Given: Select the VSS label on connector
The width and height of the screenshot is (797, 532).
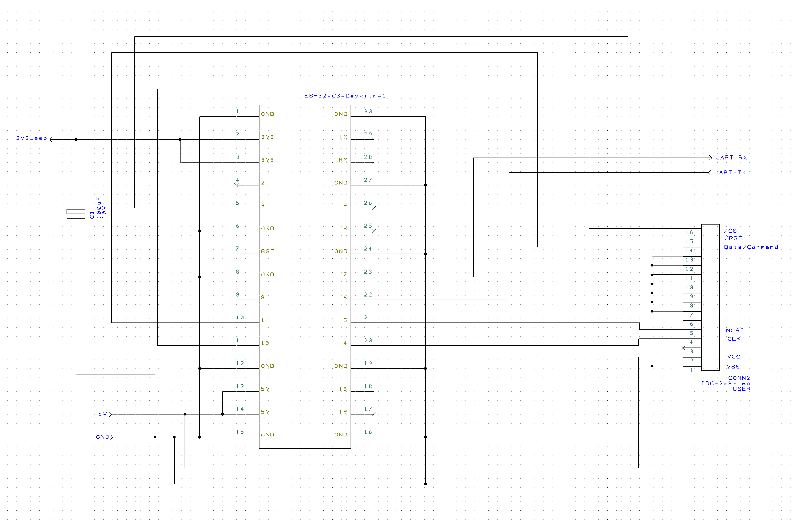Looking at the screenshot, I should [733, 367].
